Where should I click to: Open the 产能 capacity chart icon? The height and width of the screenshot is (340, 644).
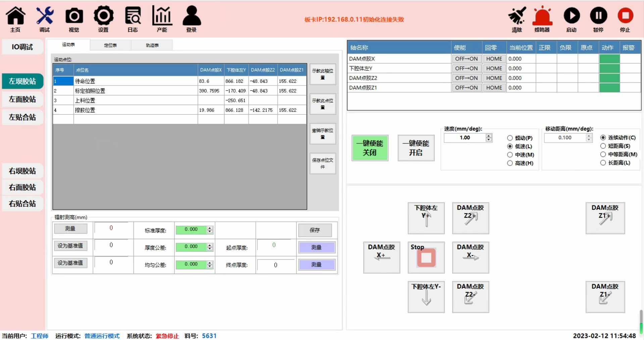[162, 19]
